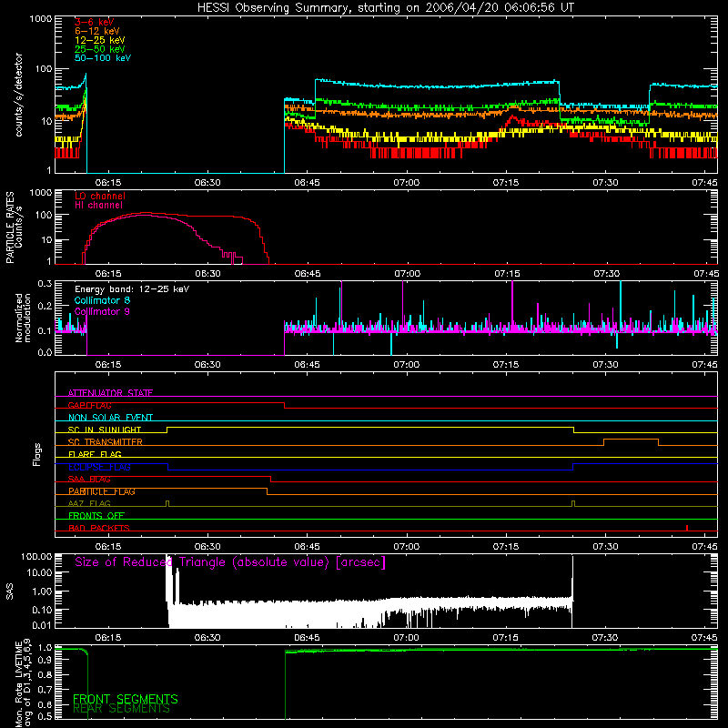Click the LO channel legend label
This screenshot has height=728, width=728.
(100, 196)
